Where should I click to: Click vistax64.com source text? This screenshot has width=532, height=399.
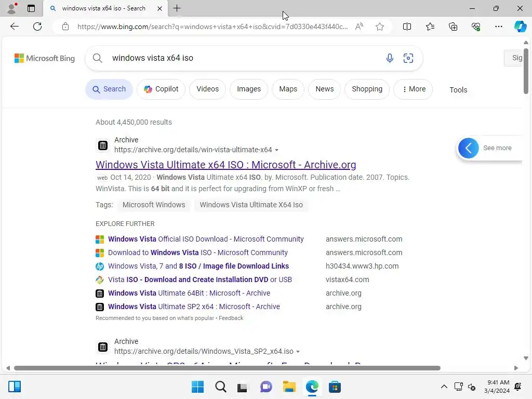347,280
